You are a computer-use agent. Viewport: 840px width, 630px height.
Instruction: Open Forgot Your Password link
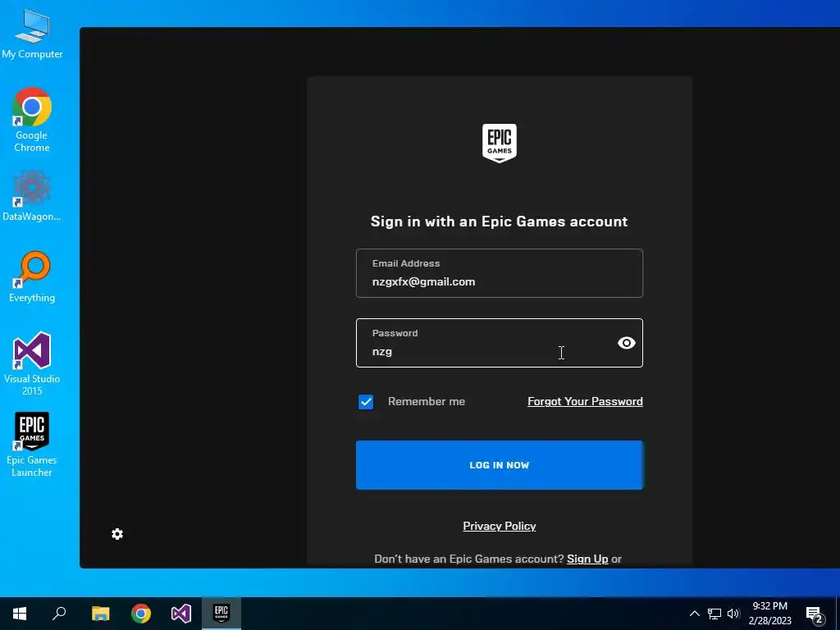pyautogui.click(x=585, y=402)
